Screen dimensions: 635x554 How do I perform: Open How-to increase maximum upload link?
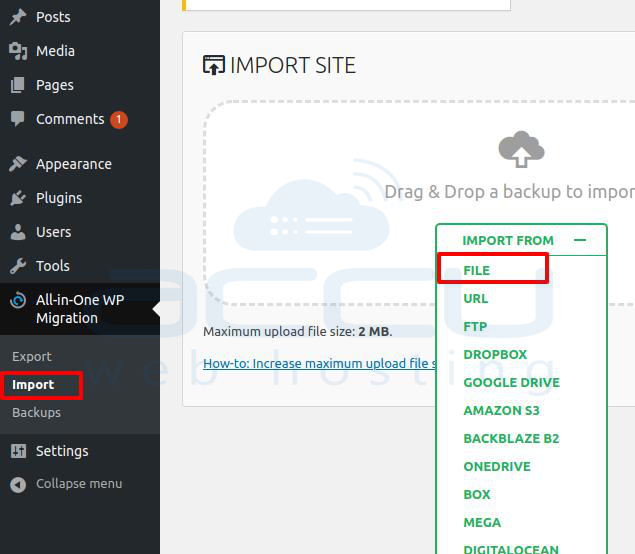pos(320,363)
